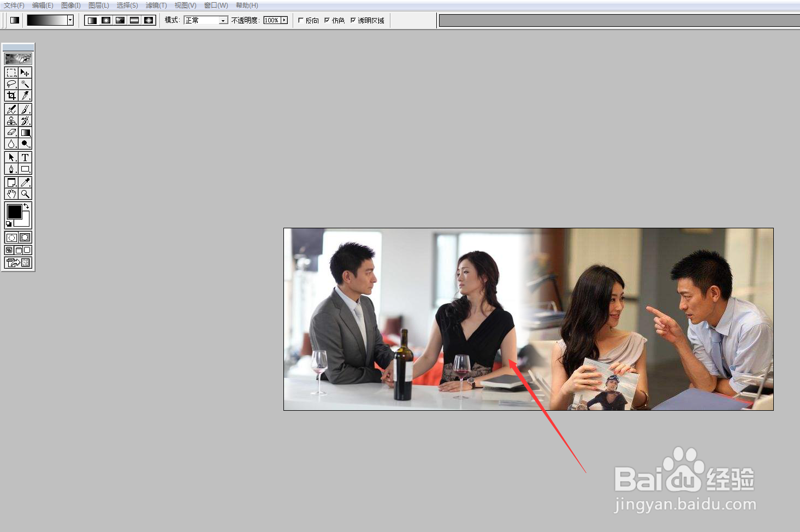Click the foreground color swatch

tap(14, 211)
